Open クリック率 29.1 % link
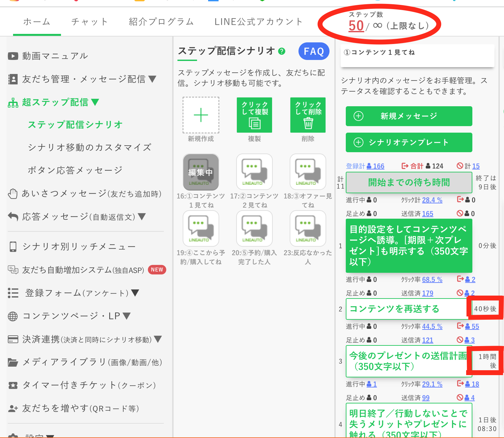The height and width of the screenshot is (438, 504). (432, 384)
